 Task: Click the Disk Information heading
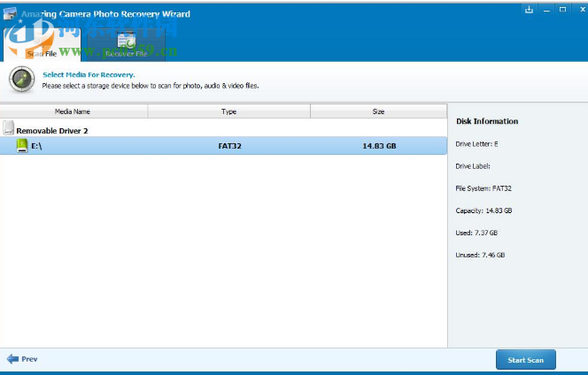(487, 121)
